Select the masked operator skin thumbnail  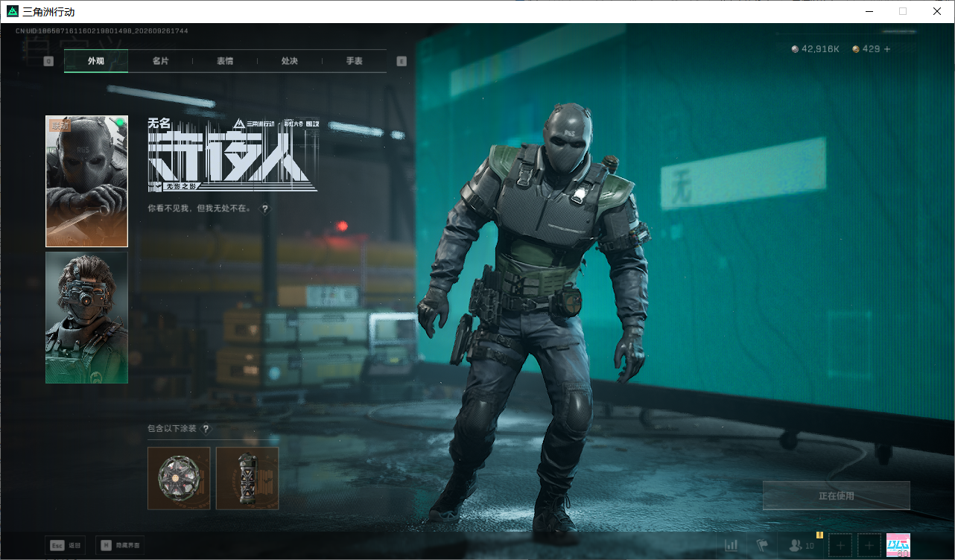[x=86, y=181]
